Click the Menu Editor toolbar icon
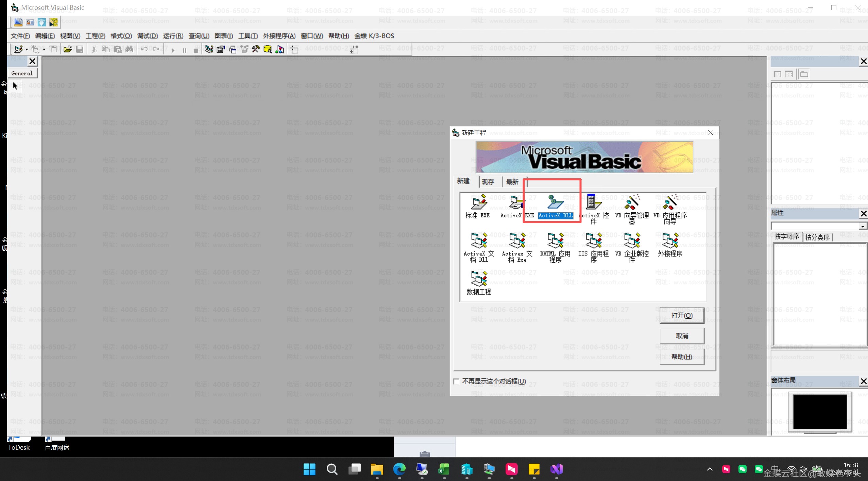This screenshot has width=868, height=481. click(53, 50)
